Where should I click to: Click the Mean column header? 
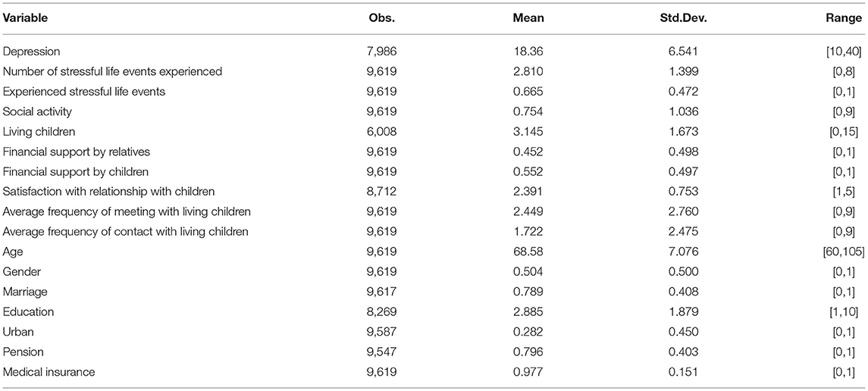tap(528, 18)
